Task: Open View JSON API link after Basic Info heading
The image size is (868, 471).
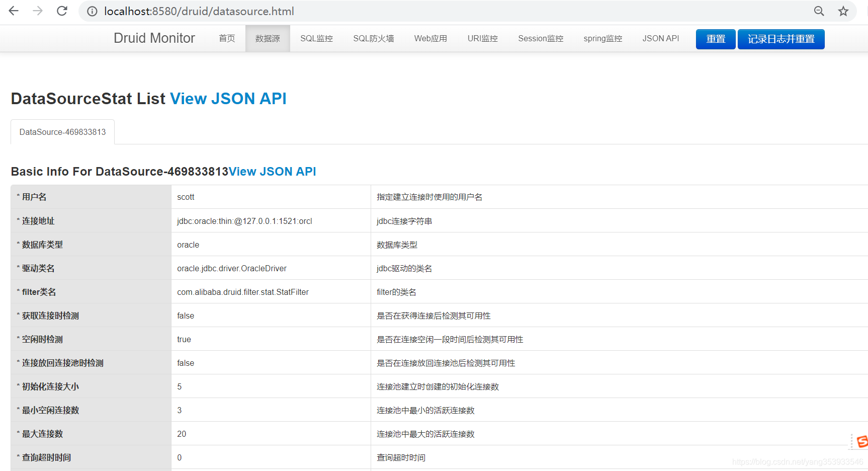Action: 273,172
